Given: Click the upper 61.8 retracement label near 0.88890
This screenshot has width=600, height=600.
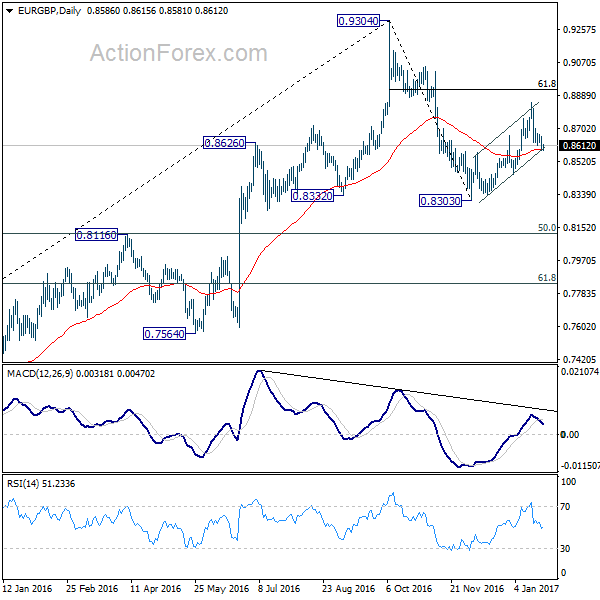Looking at the screenshot, I should pyautogui.click(x=546, y=83).
